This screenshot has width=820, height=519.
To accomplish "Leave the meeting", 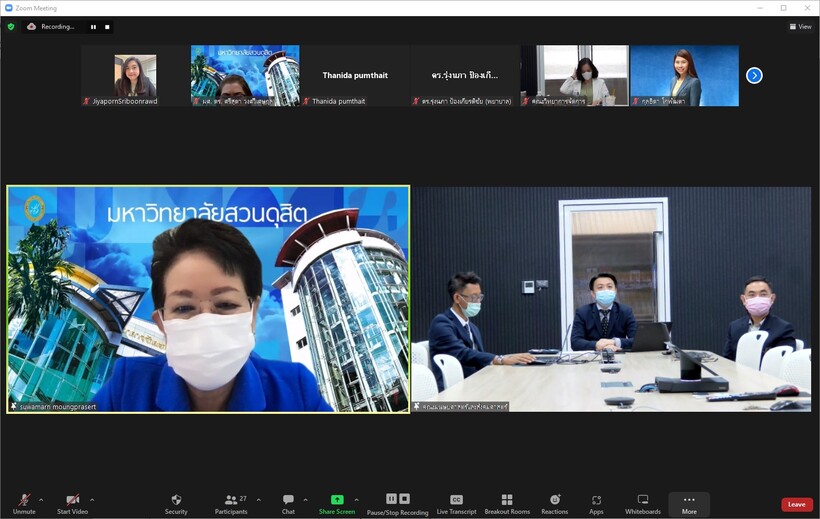I will (x=796, y=504).
